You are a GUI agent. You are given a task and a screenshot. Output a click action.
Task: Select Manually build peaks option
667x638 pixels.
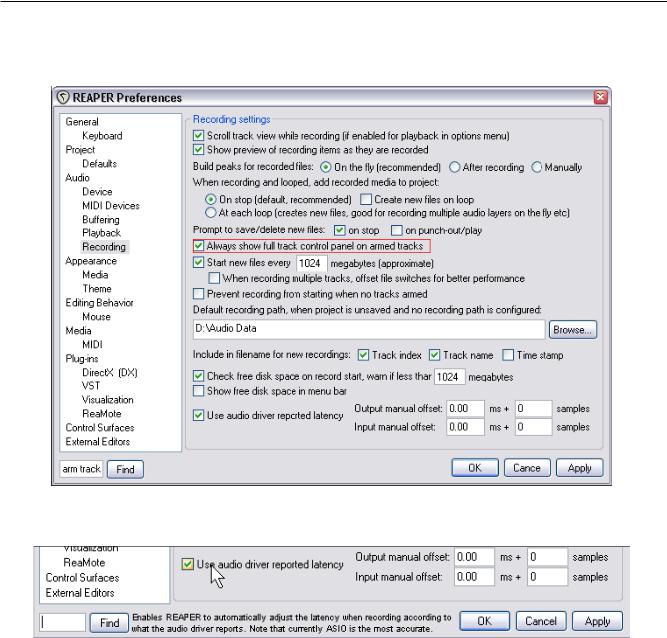[x=536, y=167]
